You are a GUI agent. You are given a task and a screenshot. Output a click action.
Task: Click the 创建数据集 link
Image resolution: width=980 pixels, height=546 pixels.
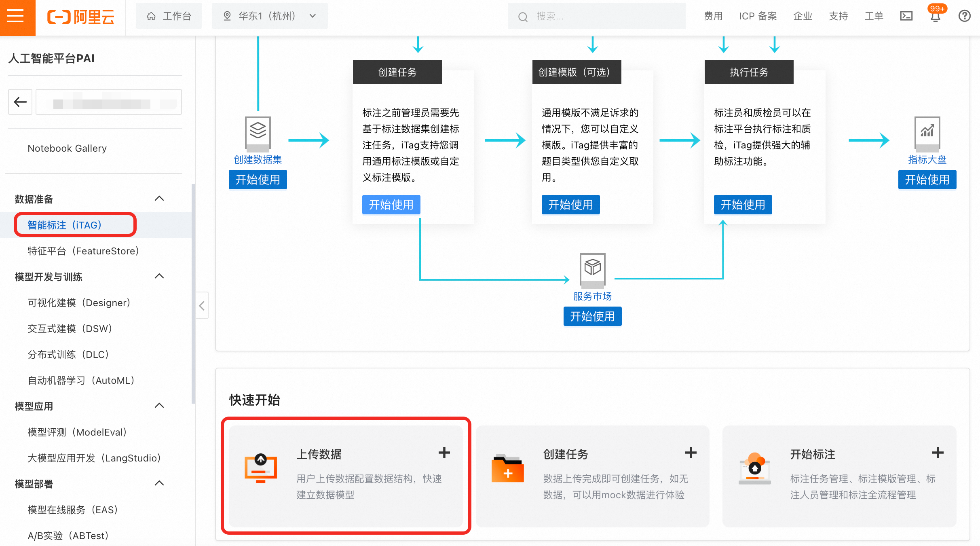(x=258, y=160)
